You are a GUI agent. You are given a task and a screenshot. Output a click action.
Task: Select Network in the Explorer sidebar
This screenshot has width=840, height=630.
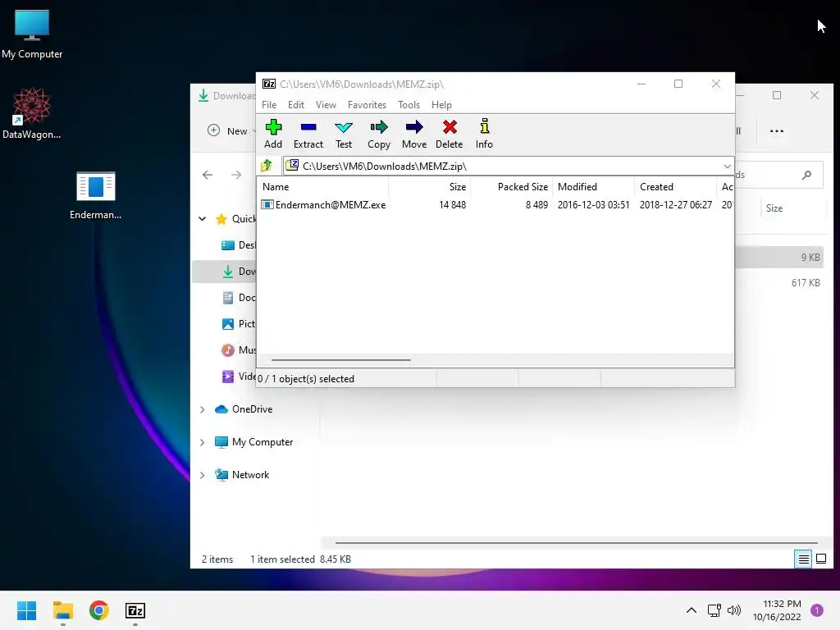click(250, 475)
